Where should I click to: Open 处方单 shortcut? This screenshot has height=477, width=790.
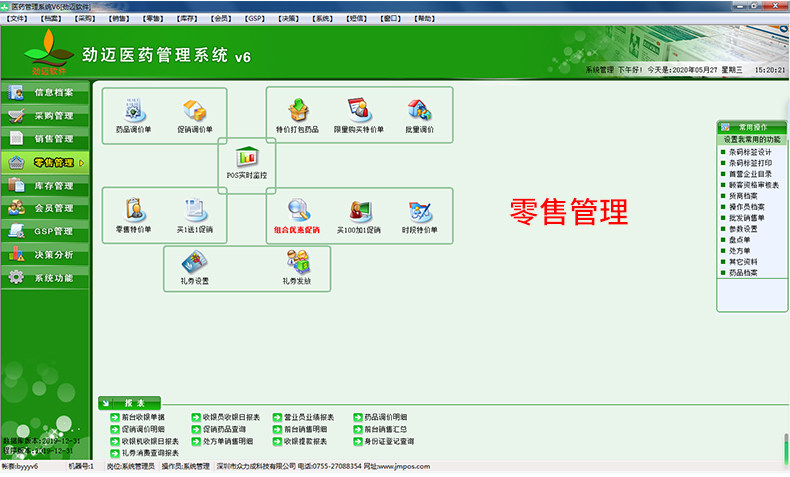click(740, 251)
